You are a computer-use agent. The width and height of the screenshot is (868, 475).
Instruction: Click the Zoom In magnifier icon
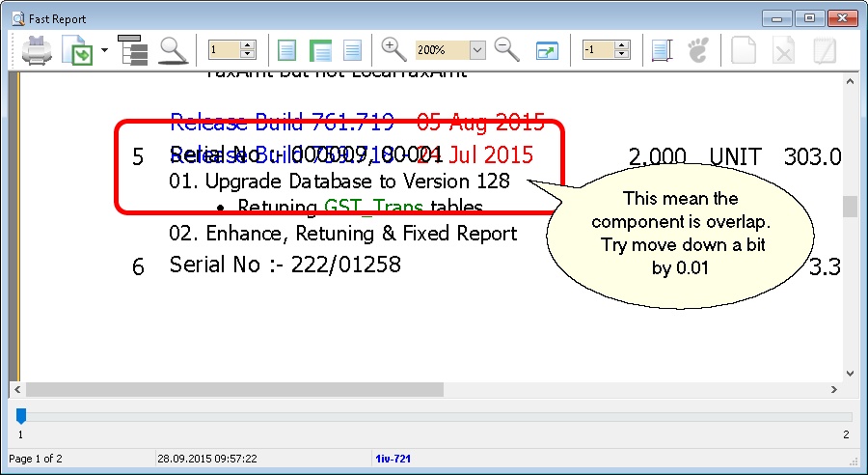click(394, 49)
